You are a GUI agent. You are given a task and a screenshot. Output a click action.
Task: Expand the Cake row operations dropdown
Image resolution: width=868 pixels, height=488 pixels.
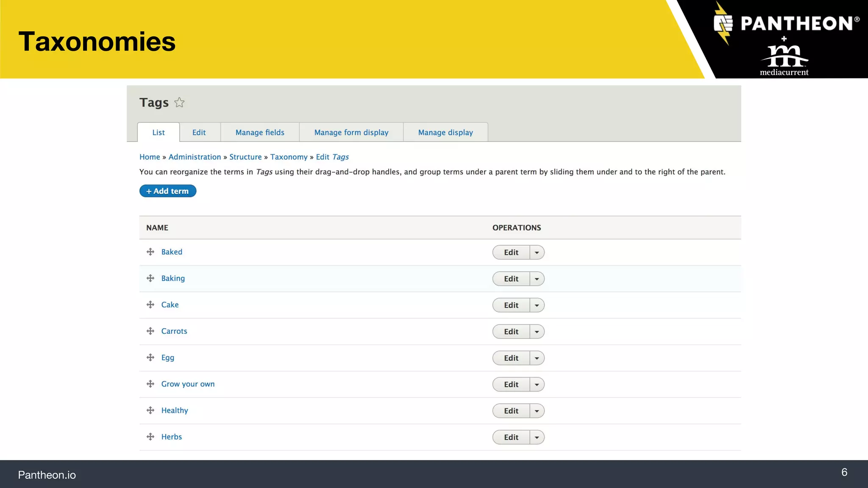[x=537, y=305]
